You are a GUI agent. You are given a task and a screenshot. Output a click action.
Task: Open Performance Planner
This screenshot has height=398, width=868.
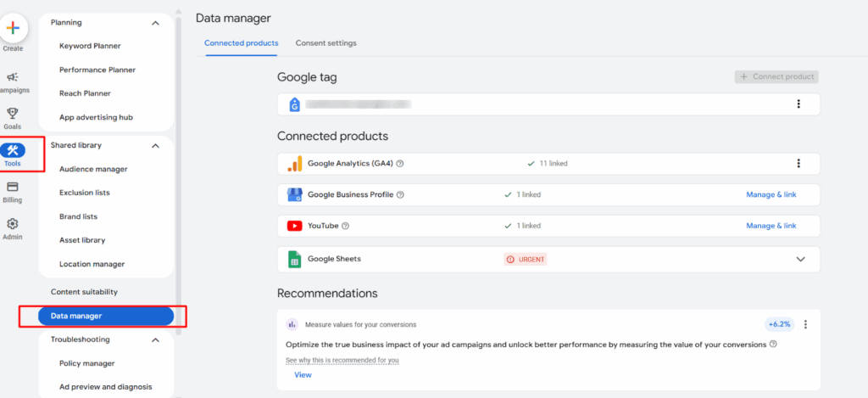pos(97,70)
